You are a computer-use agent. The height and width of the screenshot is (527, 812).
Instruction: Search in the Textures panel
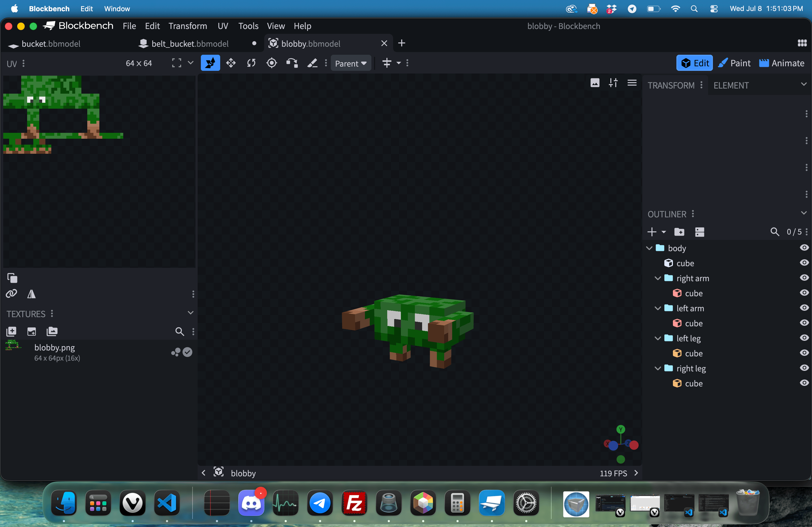click(179, 331)
